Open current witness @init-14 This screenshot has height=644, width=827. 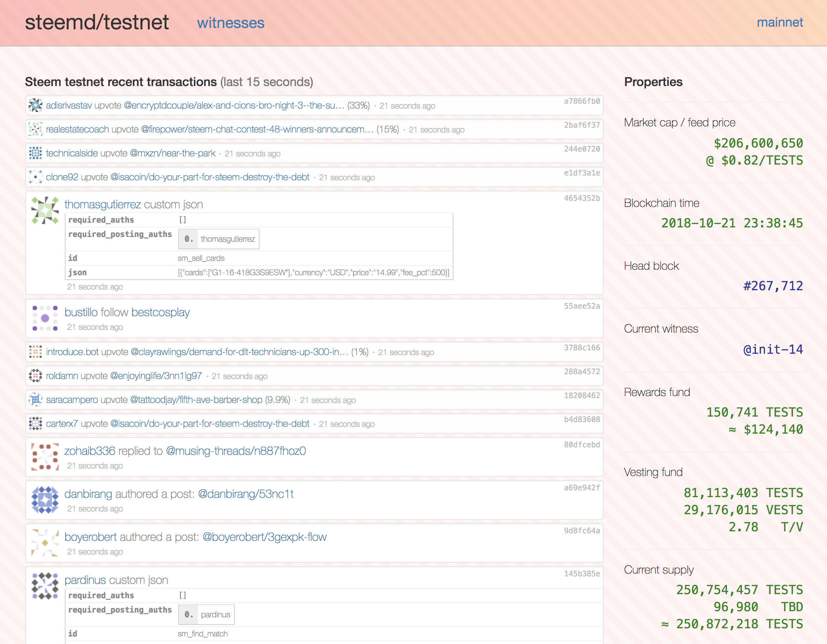click(x=773, y=349)
